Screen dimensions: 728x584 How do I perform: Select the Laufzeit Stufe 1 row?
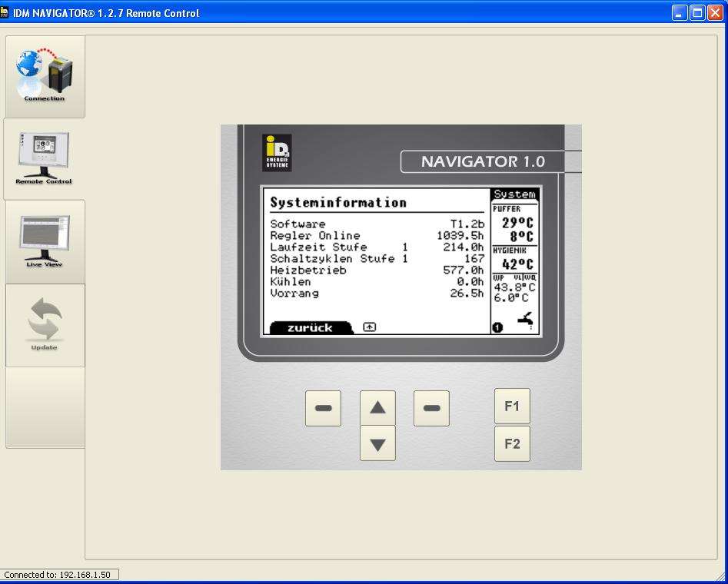(377, 247)
